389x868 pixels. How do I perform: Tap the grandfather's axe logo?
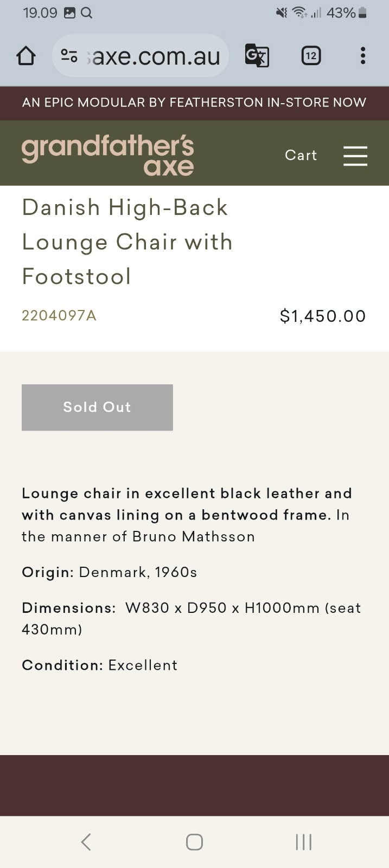click(107, 156)
